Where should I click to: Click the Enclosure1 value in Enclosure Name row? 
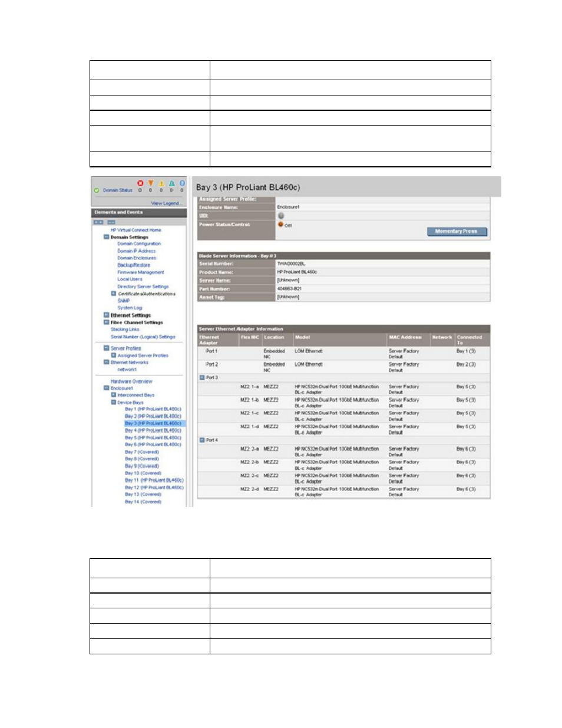pyautogui.click(x=289, y=207)
